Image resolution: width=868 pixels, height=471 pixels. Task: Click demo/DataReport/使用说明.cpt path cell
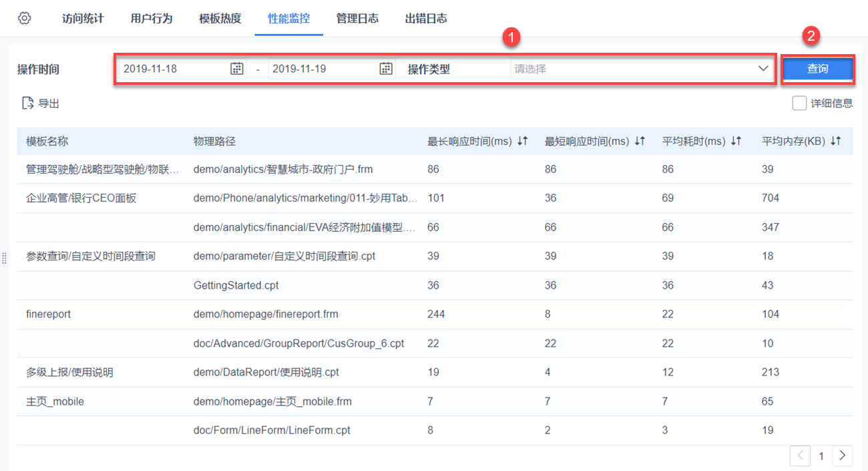click(x=267, y=372)
